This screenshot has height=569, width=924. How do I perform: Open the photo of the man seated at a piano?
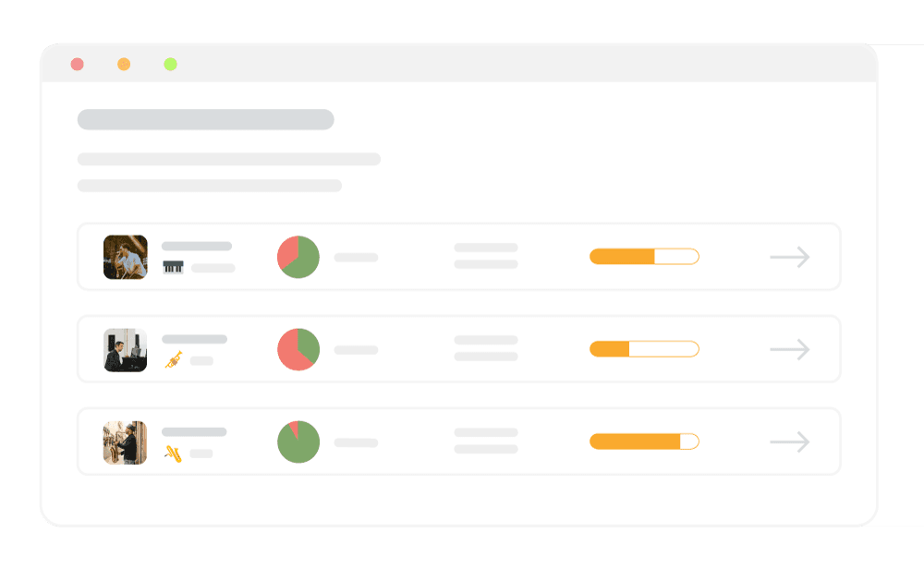(126, 349)
